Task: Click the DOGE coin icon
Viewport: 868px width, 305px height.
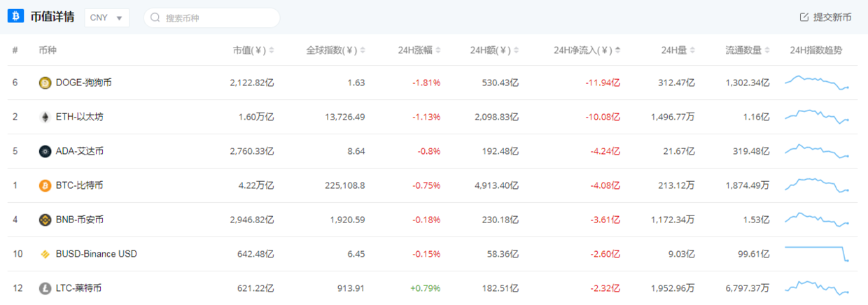Action: (45, 83)
